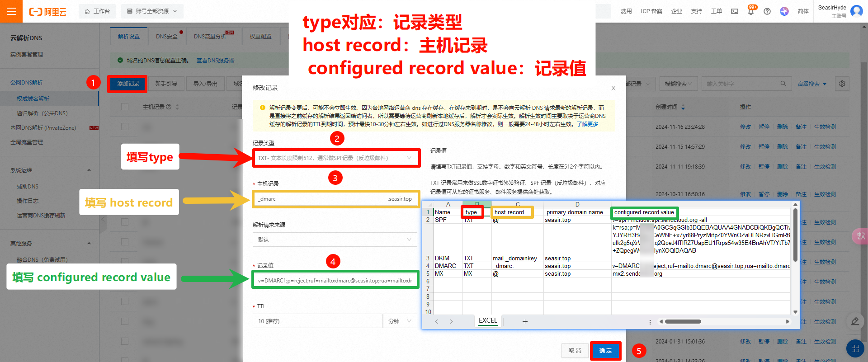Click the 新手引导 button
Viewport: 868px width, 362px height.
(x=166, y=84)
